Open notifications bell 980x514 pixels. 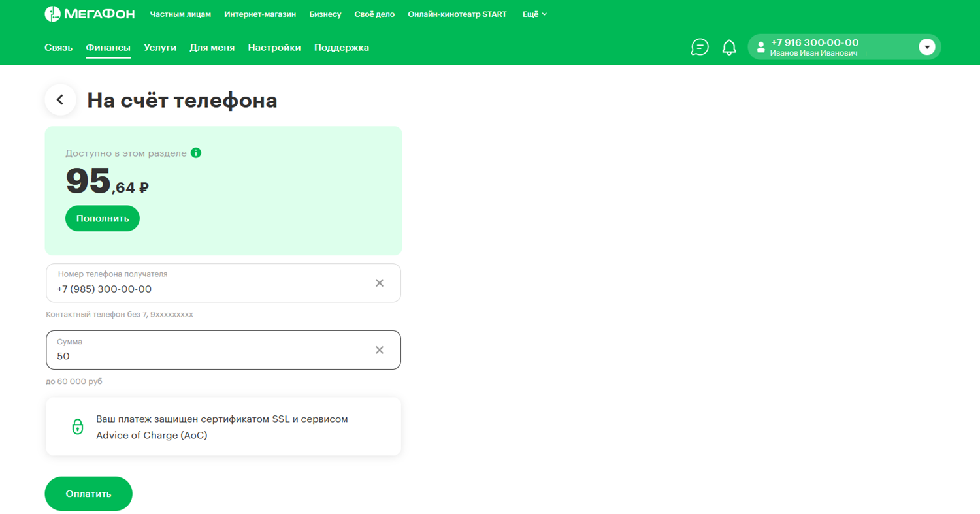[729, 47]
